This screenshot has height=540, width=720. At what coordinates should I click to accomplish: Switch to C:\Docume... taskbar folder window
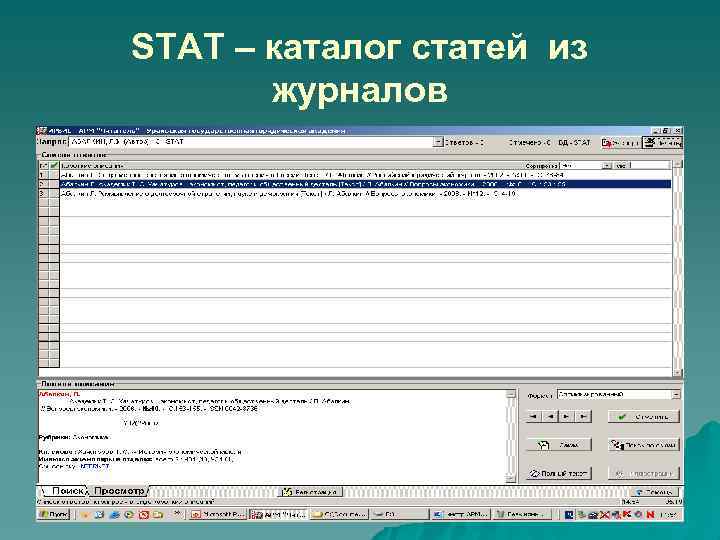340,515
